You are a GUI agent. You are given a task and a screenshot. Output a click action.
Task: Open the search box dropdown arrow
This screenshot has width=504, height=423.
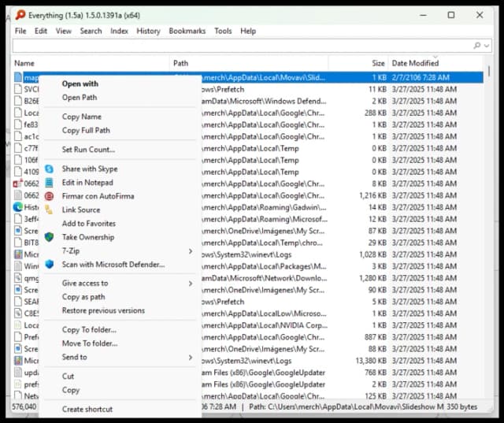[x=487, y=46]
